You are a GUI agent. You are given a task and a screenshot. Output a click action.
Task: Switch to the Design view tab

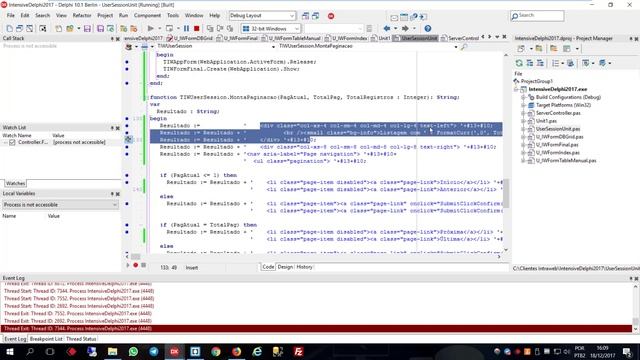(285, 267)
